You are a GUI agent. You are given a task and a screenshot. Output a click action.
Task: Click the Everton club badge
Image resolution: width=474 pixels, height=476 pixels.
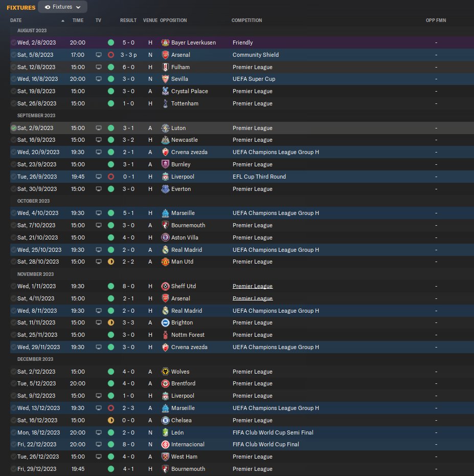point(165,189)
